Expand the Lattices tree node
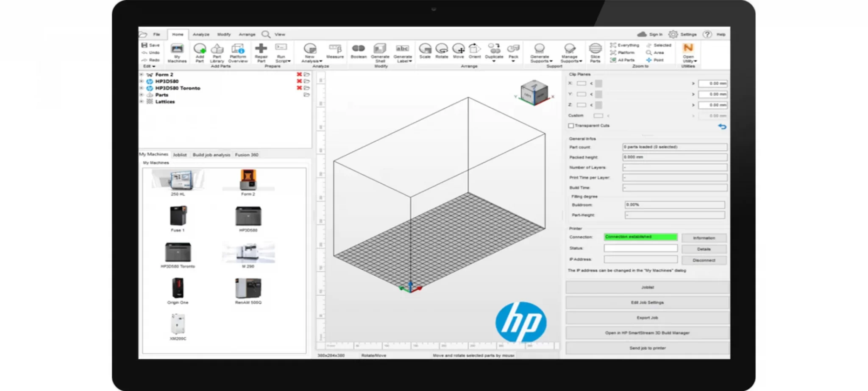Image resolution: width=868 pixels, height=391 pixels. point(142,101)
